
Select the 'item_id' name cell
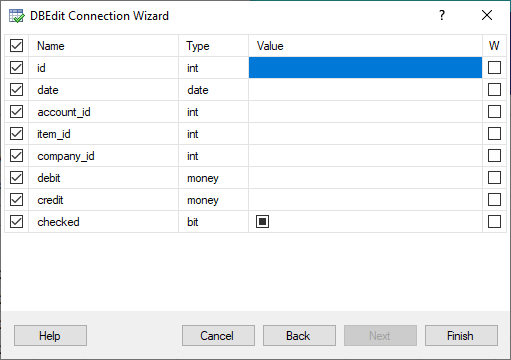coord(104,134)
